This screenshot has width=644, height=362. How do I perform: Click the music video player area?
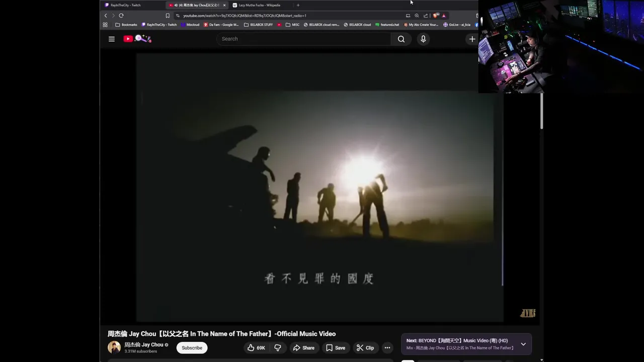319,187
